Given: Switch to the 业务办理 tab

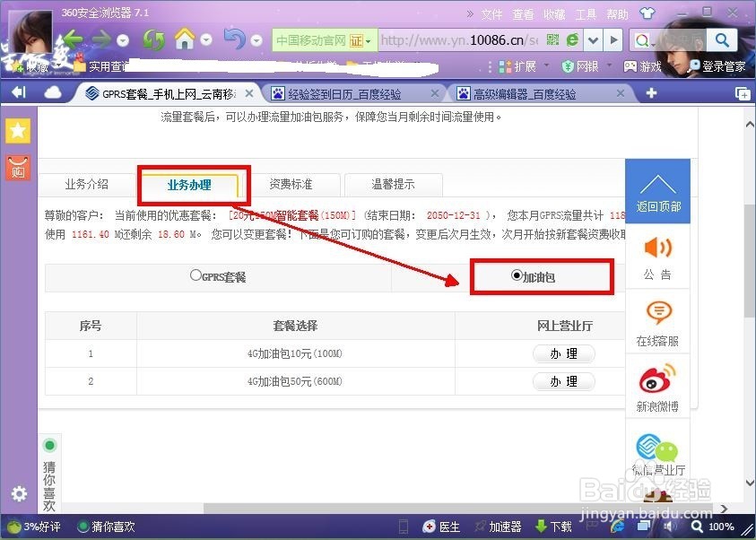Looking at the screenshot, I should point(189,185).
